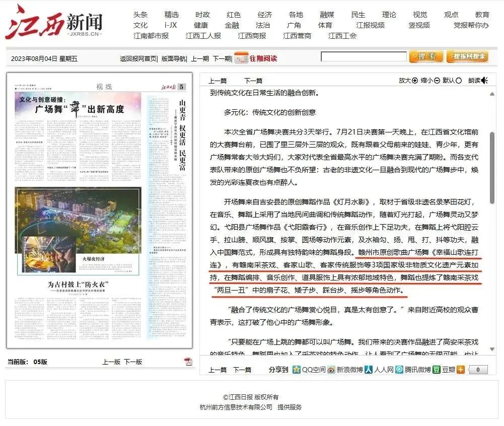Open the PDF download icon
The image size is (504, 426).
[188, 362]
